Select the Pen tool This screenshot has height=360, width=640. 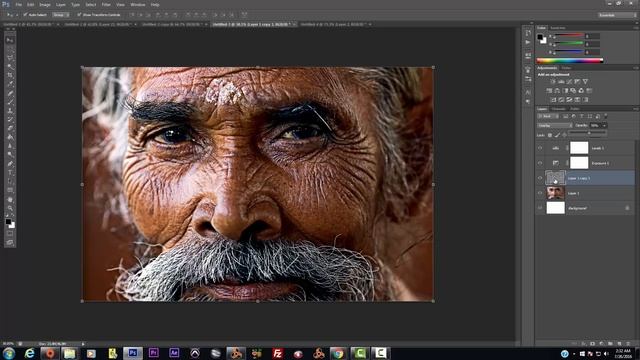(x=10, y=164)
